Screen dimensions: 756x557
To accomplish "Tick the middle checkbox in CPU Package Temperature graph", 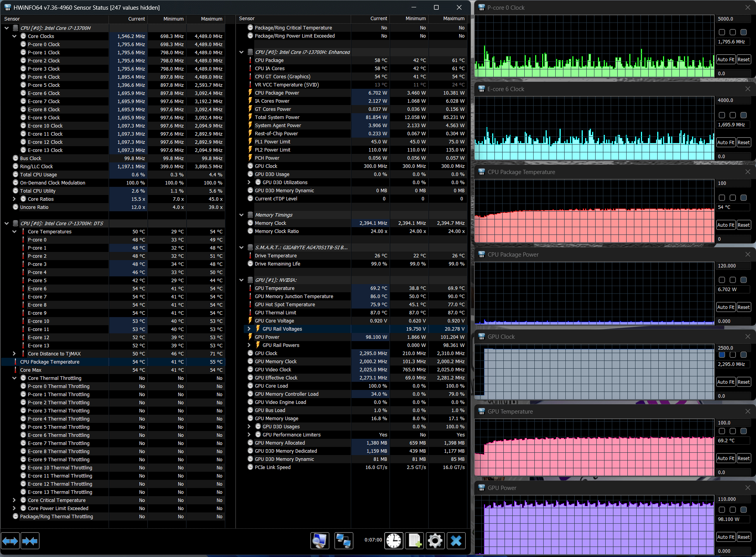I will [x=732, y=198].
